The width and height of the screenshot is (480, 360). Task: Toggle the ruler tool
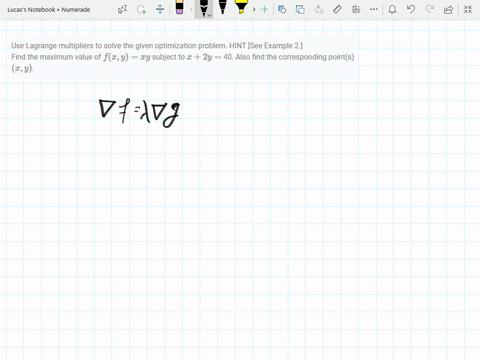click(337, 9)
